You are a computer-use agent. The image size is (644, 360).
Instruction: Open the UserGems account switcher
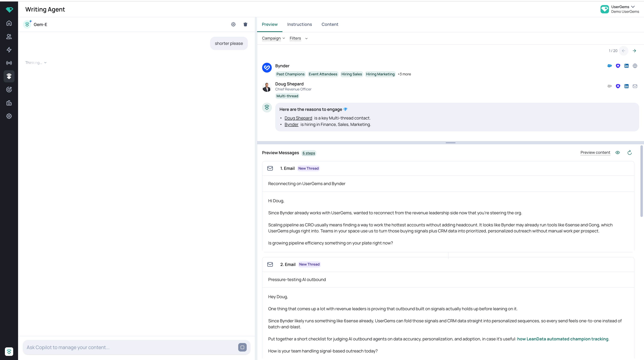click(x=620, y=9)
